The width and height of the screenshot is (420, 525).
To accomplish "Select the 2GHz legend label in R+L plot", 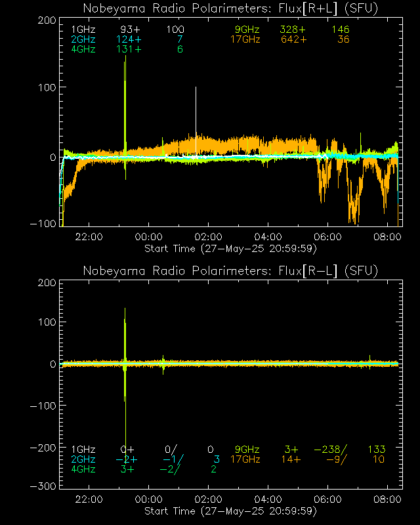I will coord(83,39).
